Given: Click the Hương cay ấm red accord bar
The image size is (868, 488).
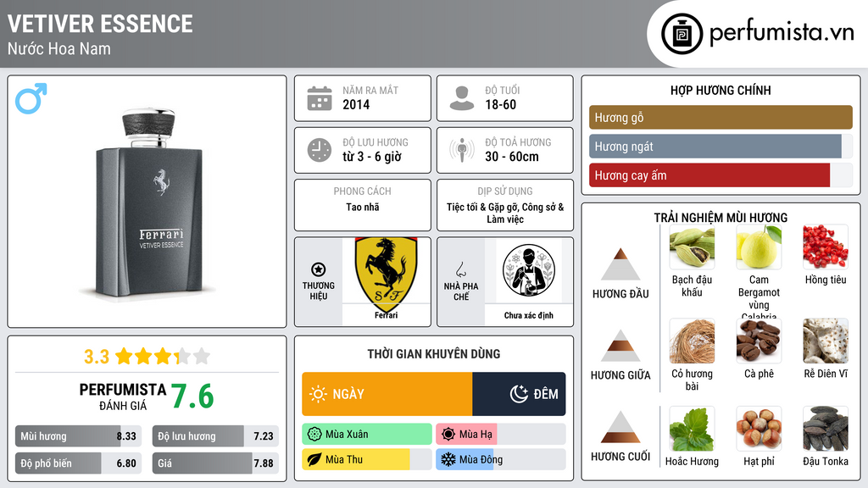Looking at the screenshot, I should (x=721, y=175).
